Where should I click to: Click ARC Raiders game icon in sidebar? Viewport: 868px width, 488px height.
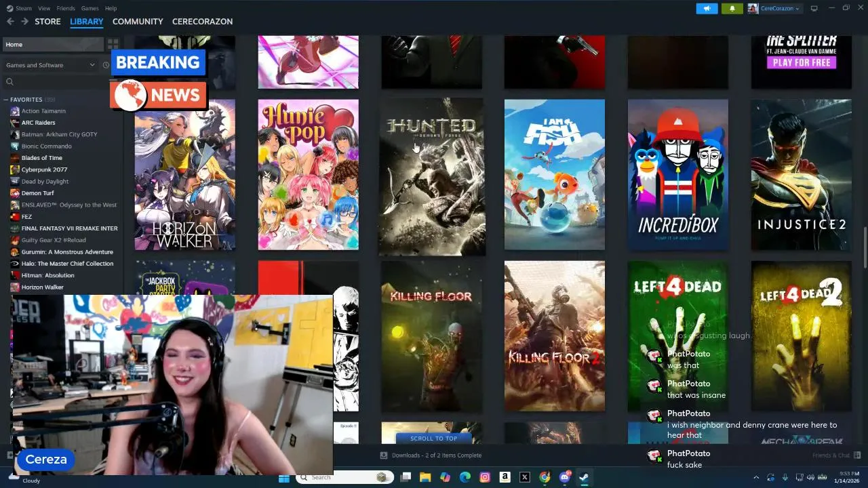[15, 123]
